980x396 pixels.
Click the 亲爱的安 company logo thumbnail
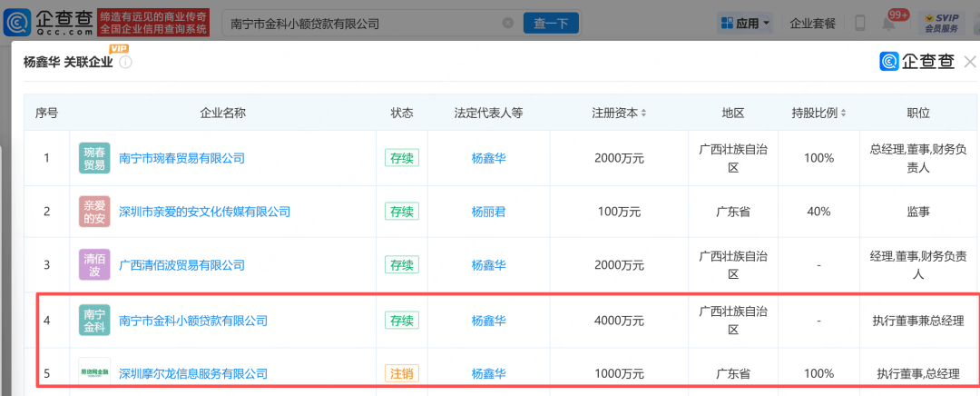click(x=94, y=212)
